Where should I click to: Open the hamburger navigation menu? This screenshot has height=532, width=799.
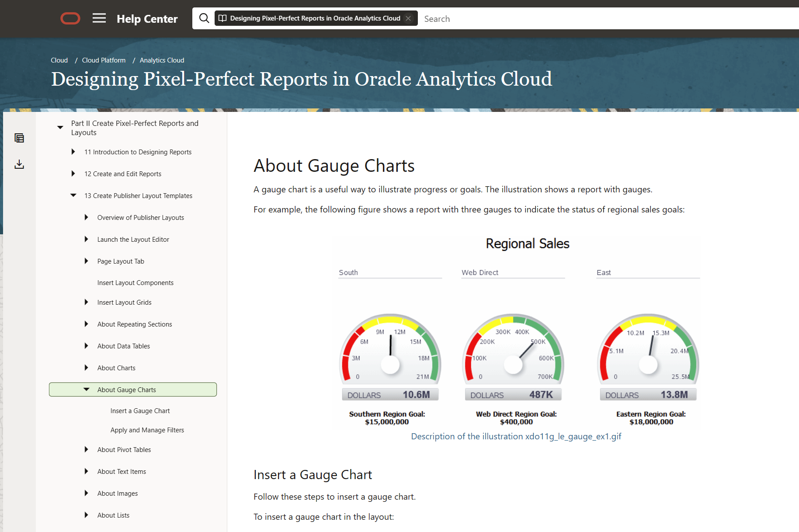pos(99,18)
